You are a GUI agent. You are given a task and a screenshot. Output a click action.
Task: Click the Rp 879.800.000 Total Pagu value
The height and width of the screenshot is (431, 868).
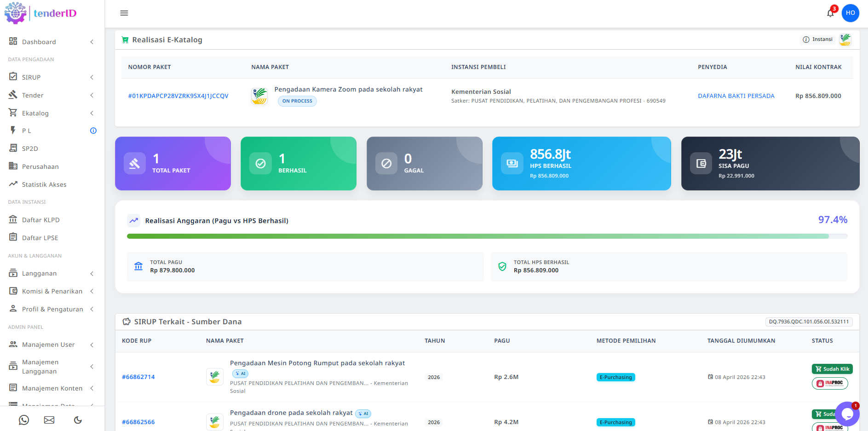click(172, 270)
